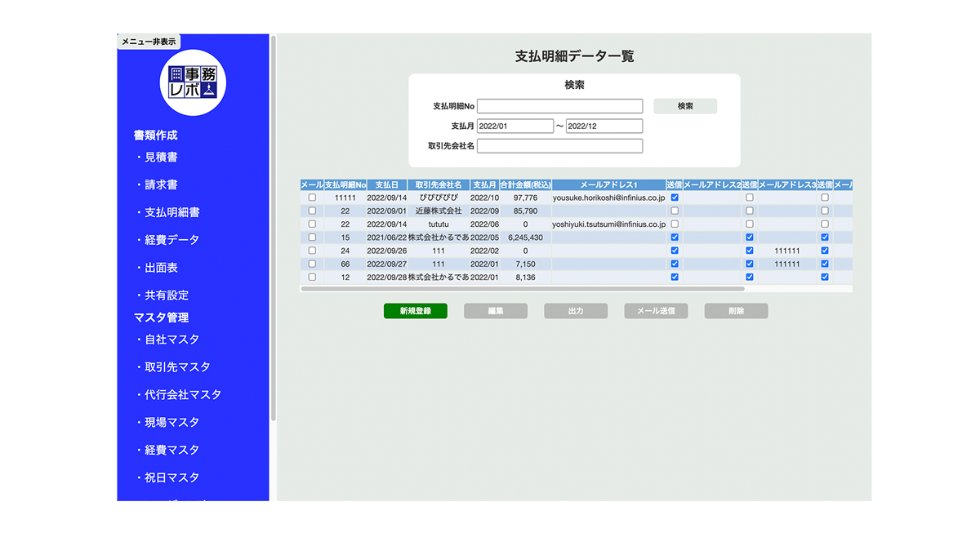
Task: Select 代行会社マスタ in the sidebar
Action: point(183,395)
